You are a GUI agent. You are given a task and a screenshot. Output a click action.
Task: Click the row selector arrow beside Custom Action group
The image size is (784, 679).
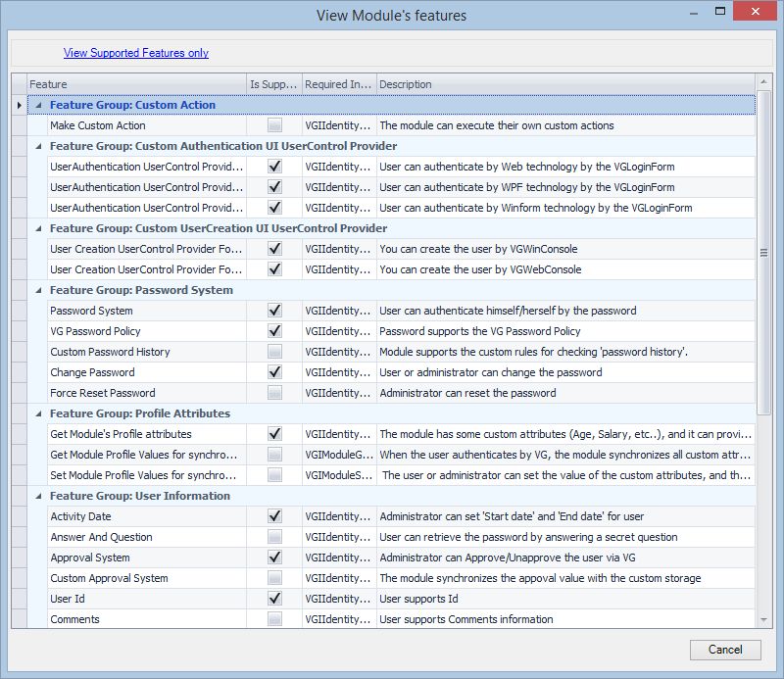18,105
